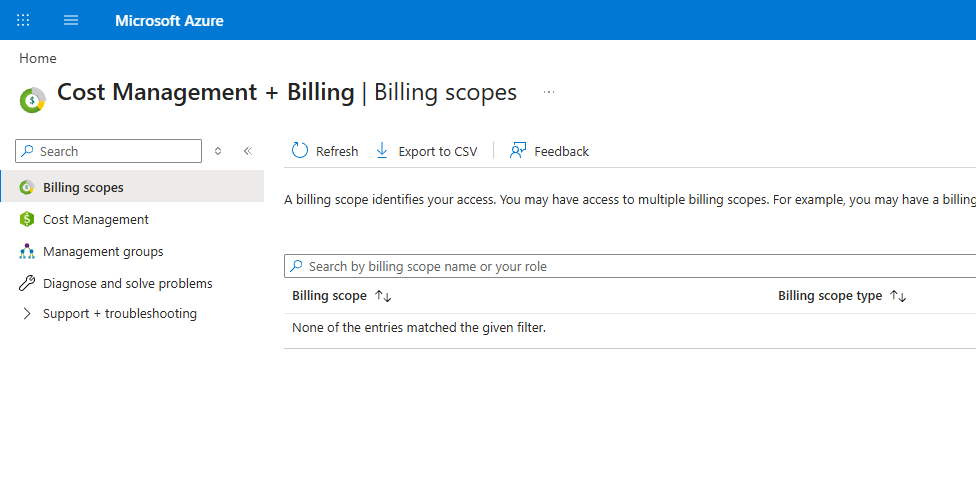Select Billing scopes menu label

[83, 187]
